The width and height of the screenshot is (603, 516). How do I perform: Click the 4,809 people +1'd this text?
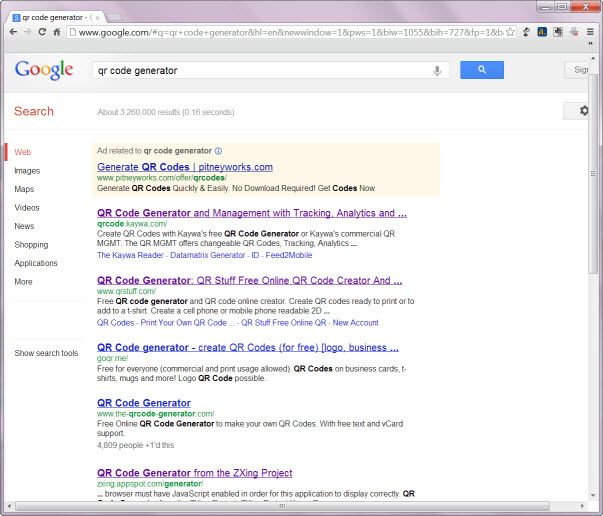135,445
